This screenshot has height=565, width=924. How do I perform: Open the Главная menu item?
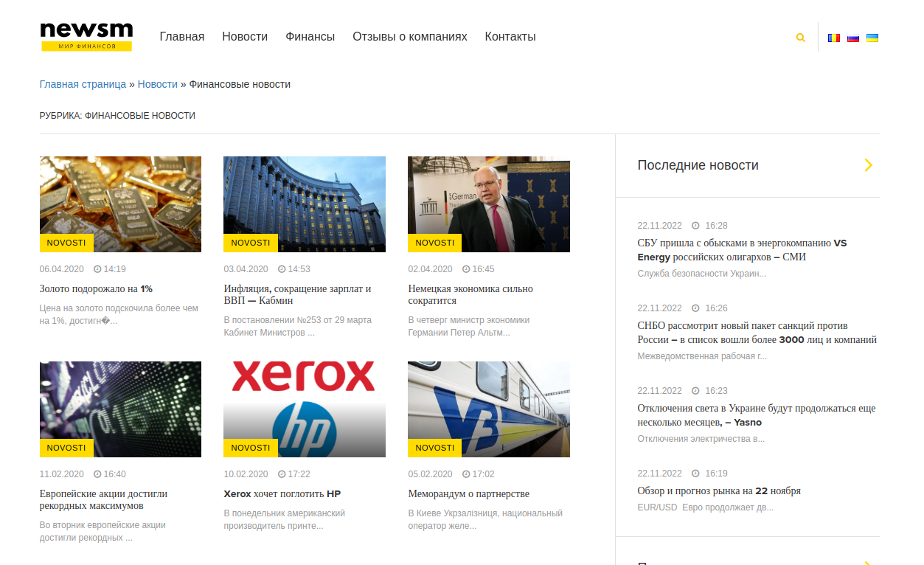[x=182, y=37]
